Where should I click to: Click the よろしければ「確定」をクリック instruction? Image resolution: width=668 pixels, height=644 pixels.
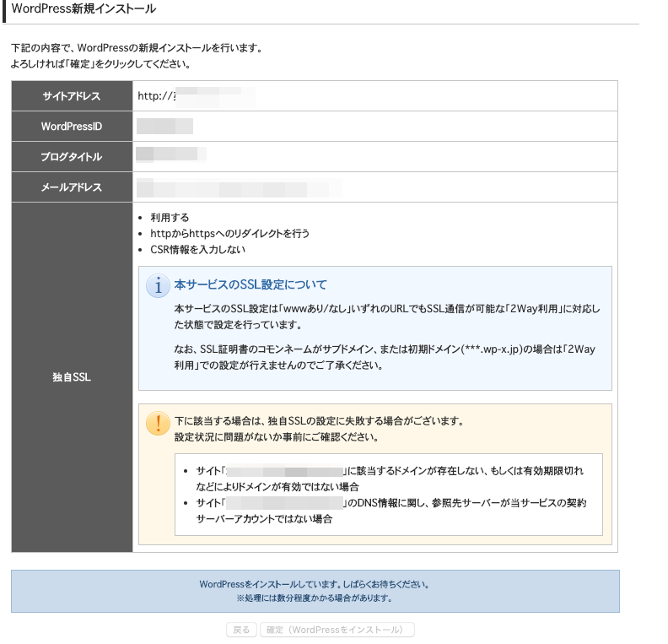(100, 64)
